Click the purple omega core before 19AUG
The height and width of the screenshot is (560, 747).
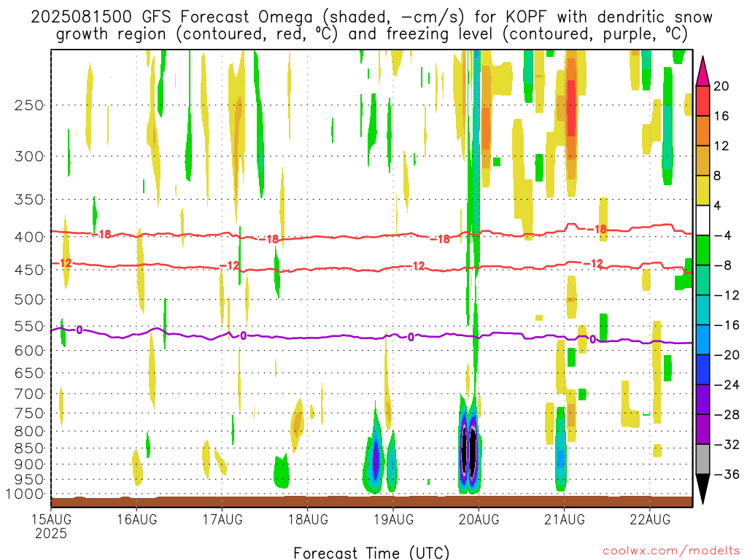[x=376, y=458]
